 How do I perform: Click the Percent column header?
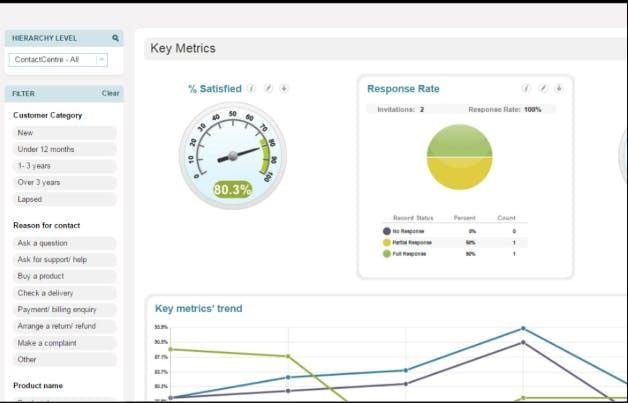(465, 218)
